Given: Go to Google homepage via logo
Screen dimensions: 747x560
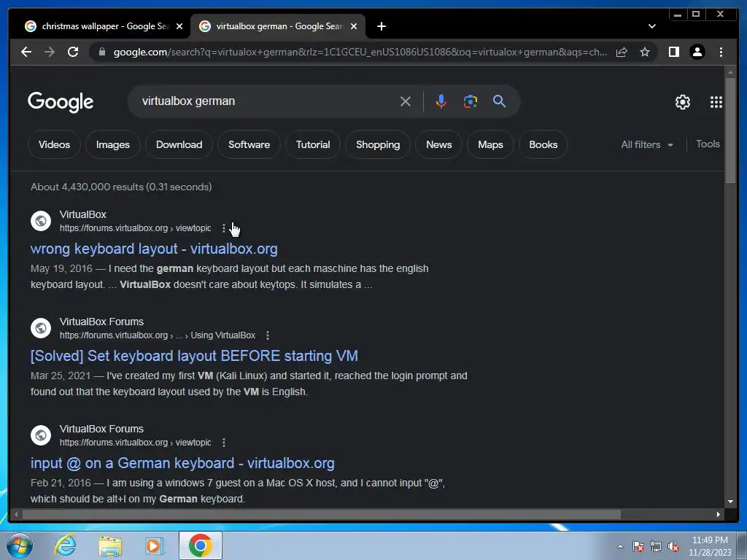Looking at the screenshot, I should pyautogui.click(x=61, y=102).
